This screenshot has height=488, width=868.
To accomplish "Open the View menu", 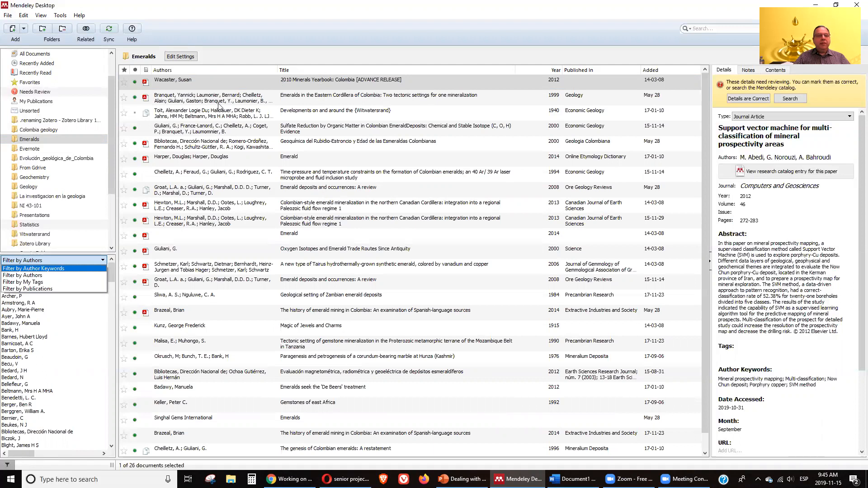I will (41, 15).
